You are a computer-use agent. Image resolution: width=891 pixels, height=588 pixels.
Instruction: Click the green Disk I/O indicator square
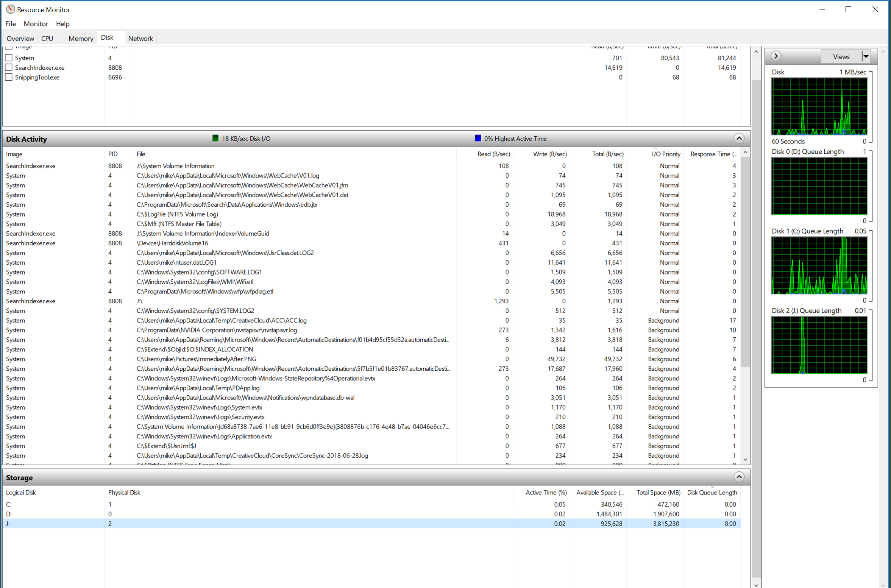(x=215, y=139)
